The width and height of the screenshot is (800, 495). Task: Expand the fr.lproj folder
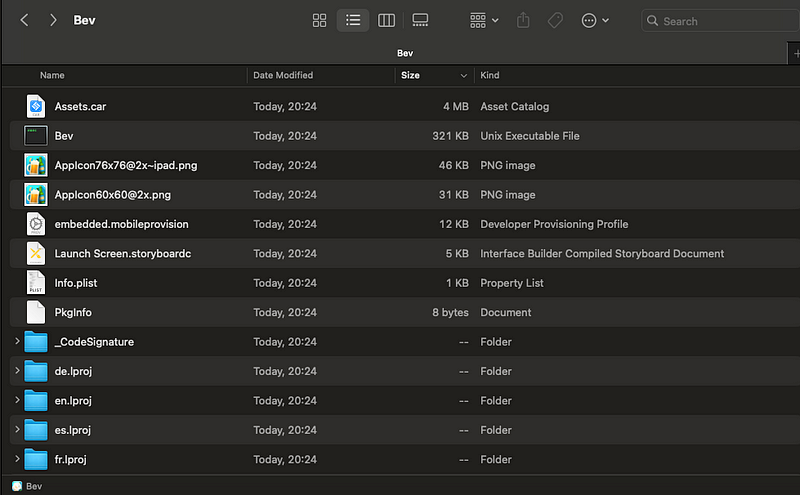point(17,459)
